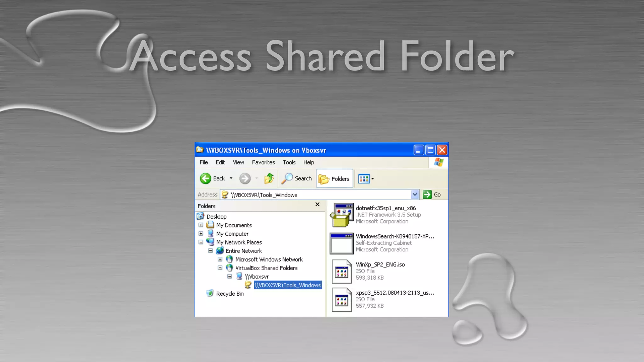Image resolution: width=644 pixels, height=362 pixels.
Task: Select WindowsSearch-KB940157 cabinet file icon
Action: pyautogui.click(x=341, y=244)
